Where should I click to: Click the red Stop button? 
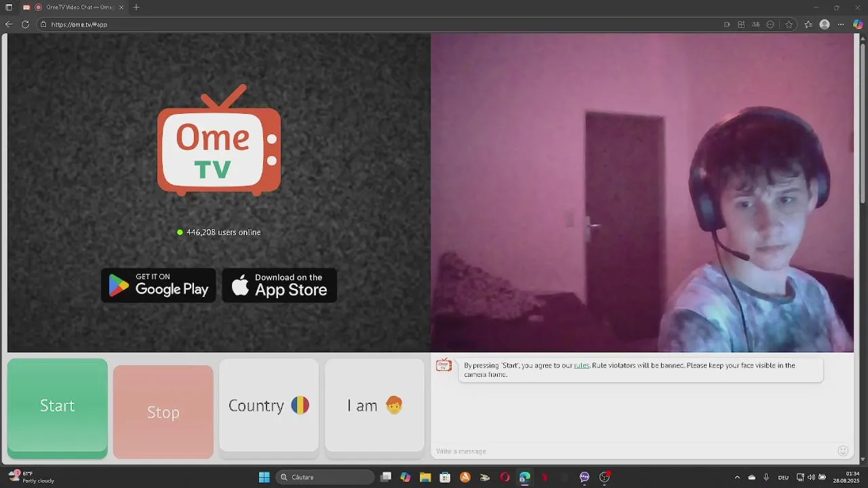[163, 412]
